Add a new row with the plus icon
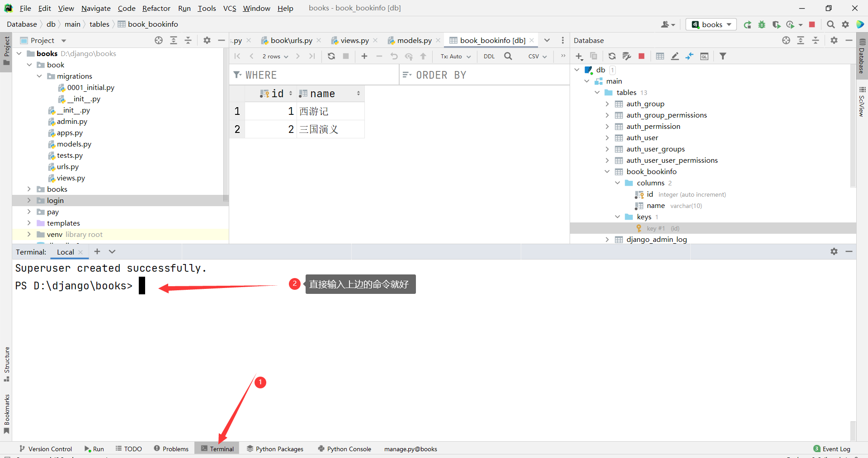This screenshot has height=458, width=868. [364, 56]
